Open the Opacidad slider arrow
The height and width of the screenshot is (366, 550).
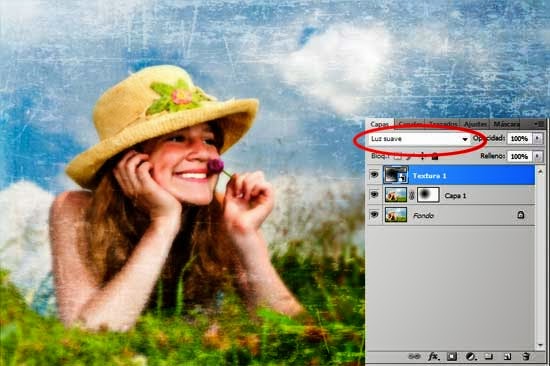click(537, 139)
